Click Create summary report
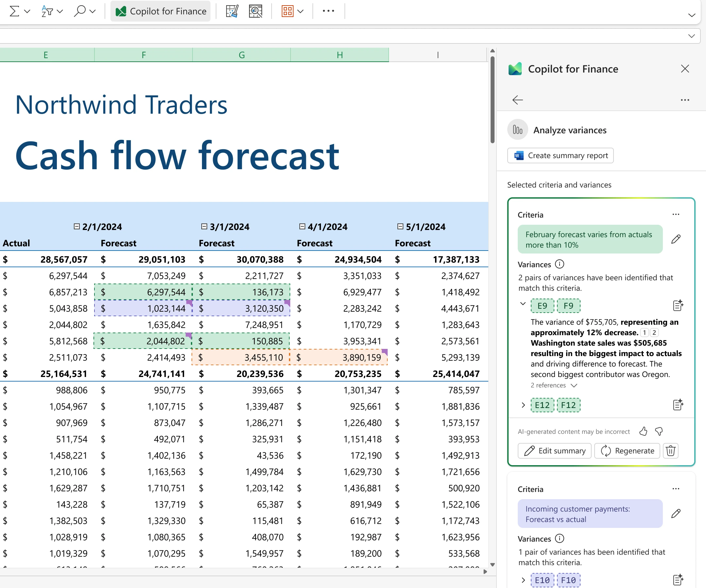Image resolution: width=706 pixels, height=588 pixels. pos(560,155)
